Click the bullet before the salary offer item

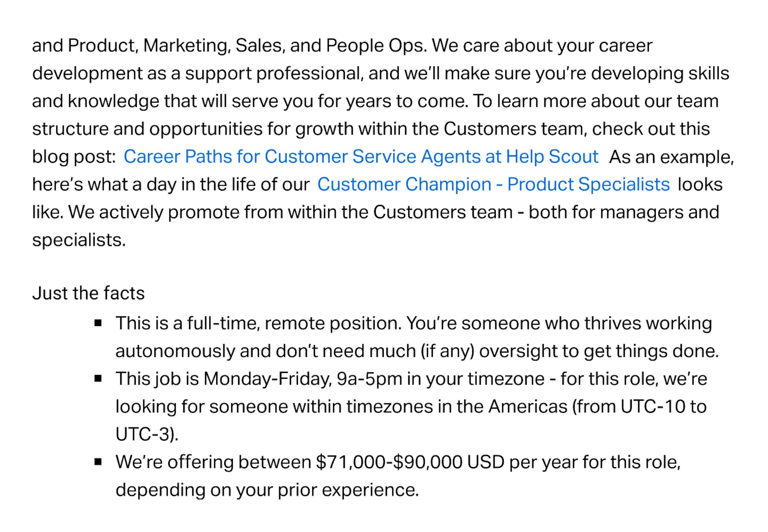98,462
